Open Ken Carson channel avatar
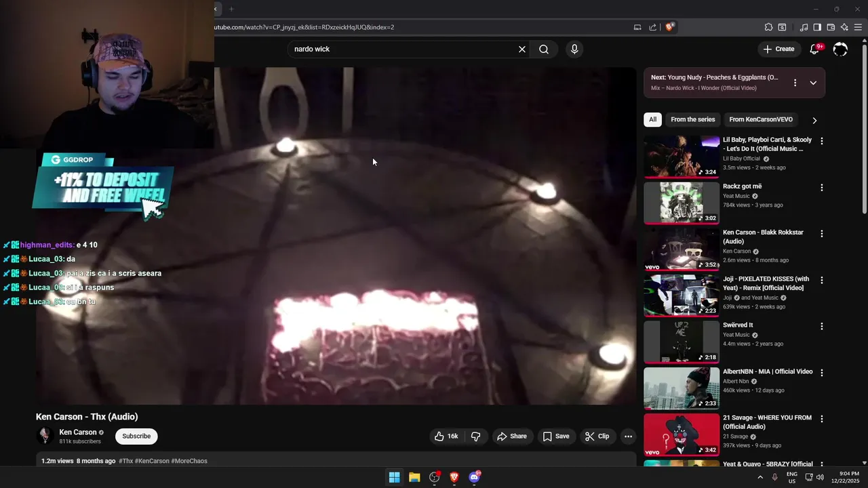This screenshot has width=868, height=488. click(45, 436)
